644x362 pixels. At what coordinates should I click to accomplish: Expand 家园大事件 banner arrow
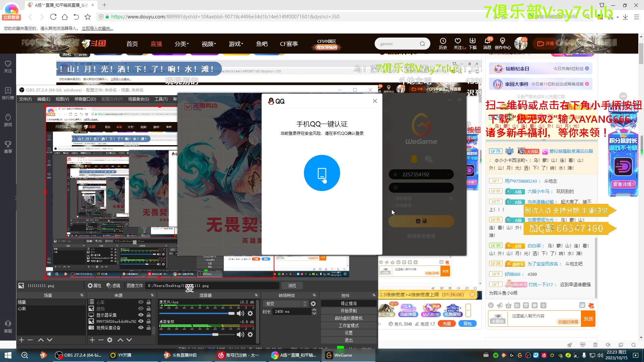tap(587, 84)
